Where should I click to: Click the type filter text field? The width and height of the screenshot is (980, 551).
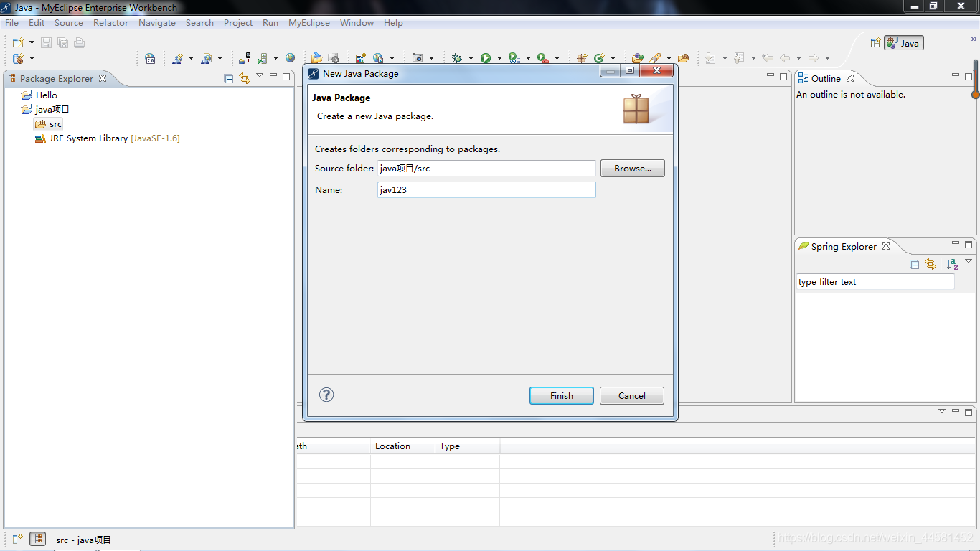875,282
